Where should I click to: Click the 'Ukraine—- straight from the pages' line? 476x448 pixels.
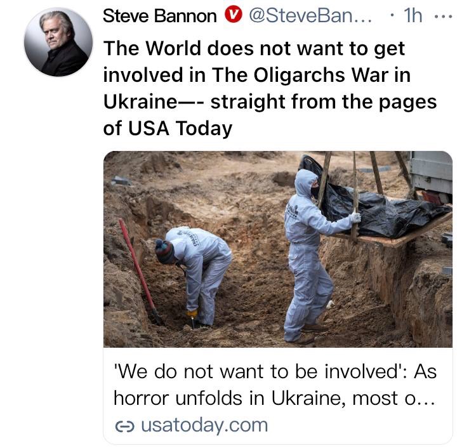(270, 102)
